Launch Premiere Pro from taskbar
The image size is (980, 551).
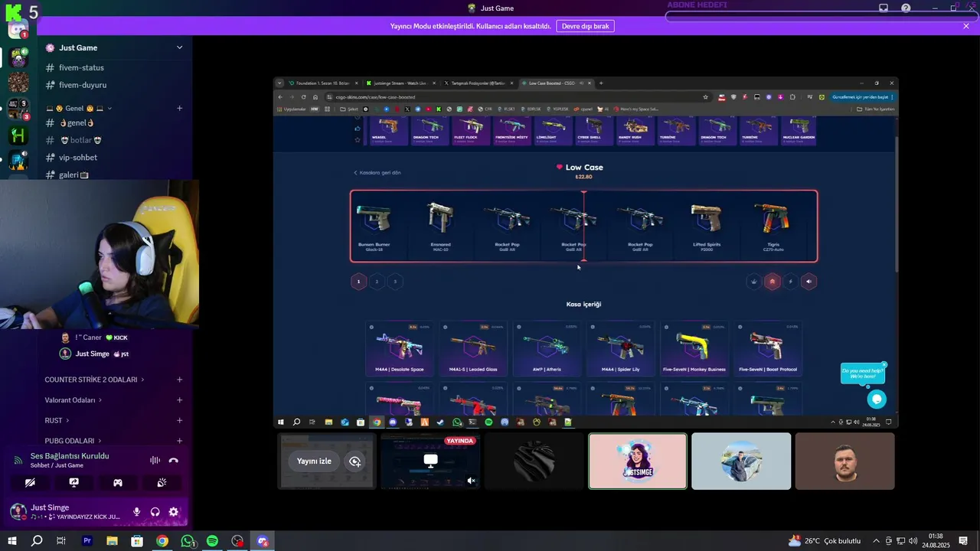pos(87,541)
